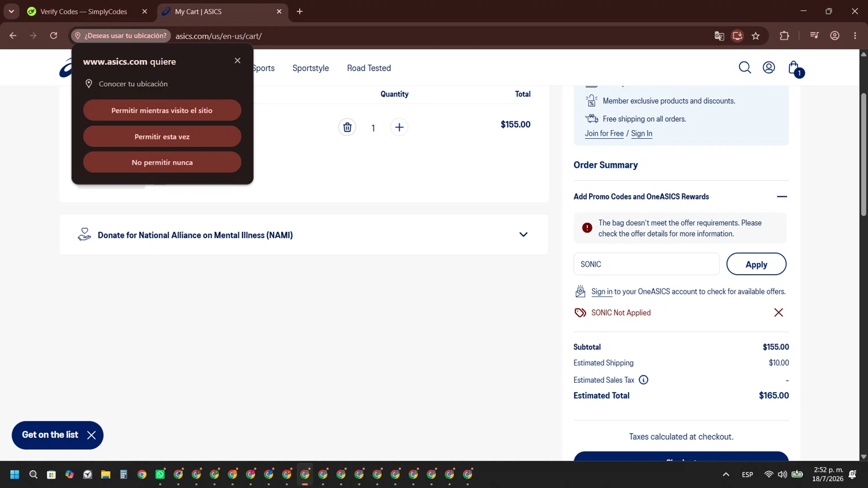
Task: Click the location permission chip in address bar
Action: click(121, 36)
